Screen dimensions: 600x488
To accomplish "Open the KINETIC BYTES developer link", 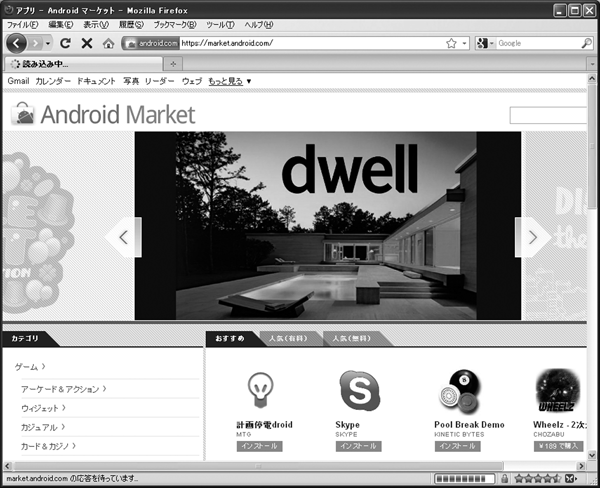I will click(459, 434).
